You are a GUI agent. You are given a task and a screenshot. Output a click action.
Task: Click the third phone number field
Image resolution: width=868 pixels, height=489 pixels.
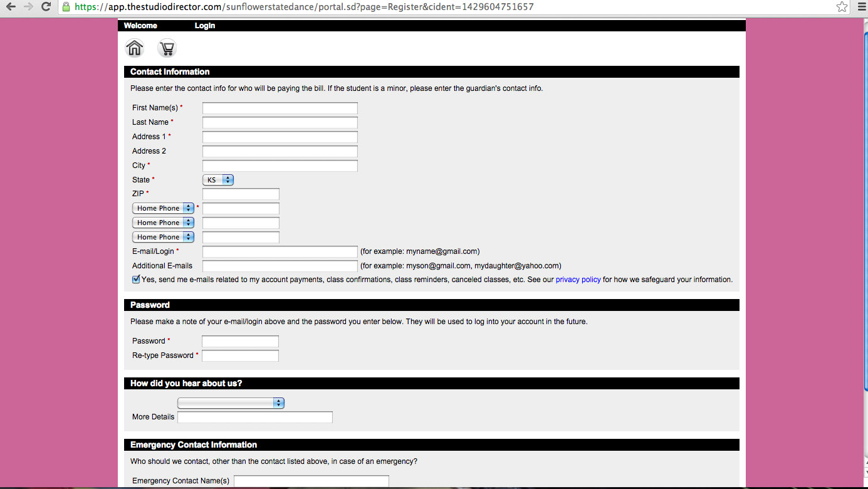241,237
